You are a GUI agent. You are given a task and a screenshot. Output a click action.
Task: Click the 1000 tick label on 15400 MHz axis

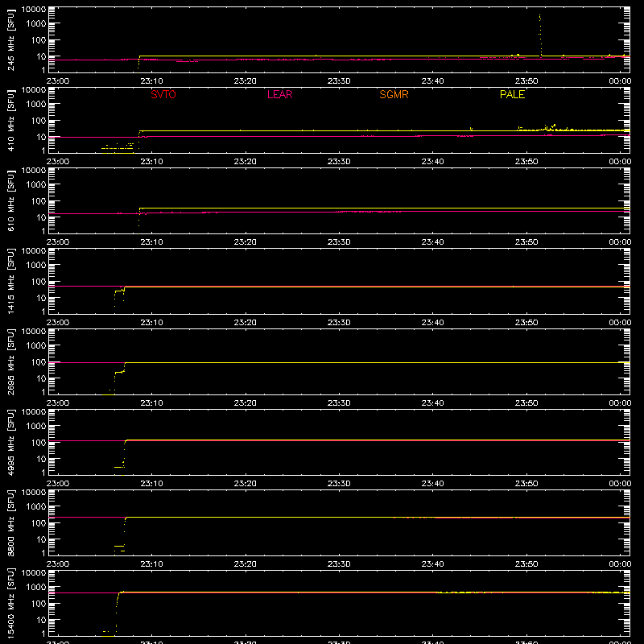click(35, 588)
